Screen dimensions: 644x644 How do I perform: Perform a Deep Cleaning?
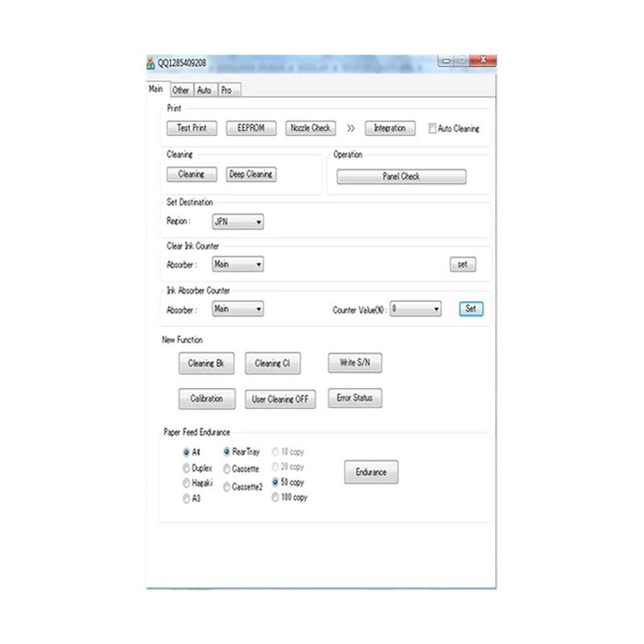[250, 174]
